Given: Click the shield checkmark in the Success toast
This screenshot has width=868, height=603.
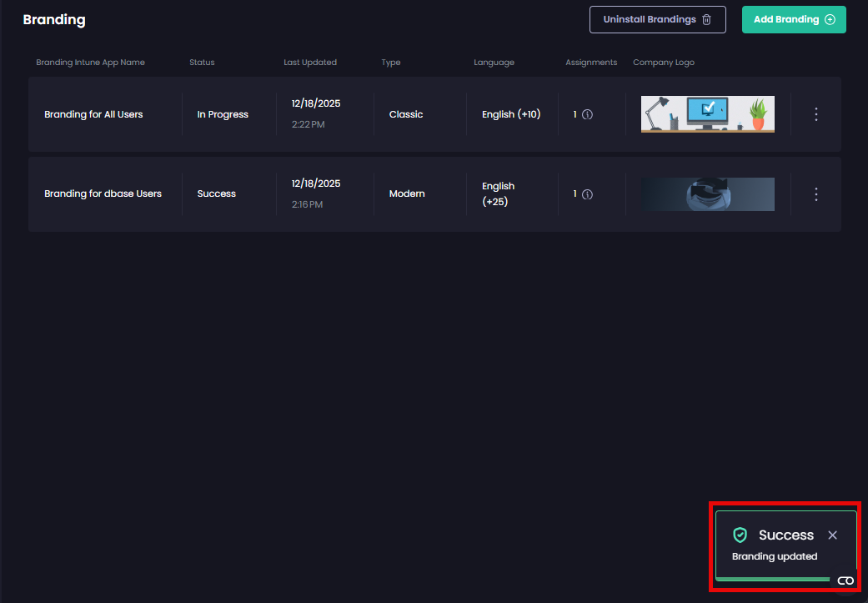Looking at the screenshot, I should [x=740, y=535].
